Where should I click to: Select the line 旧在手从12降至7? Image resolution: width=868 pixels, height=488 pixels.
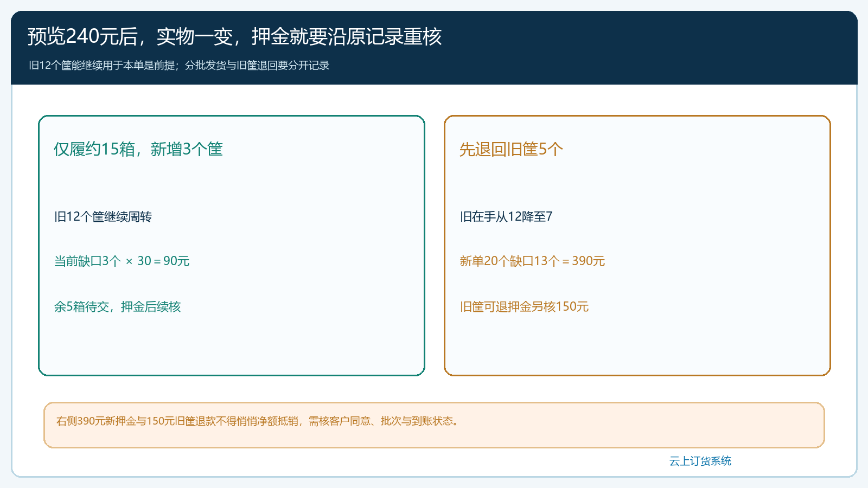[x=506, y=217]
